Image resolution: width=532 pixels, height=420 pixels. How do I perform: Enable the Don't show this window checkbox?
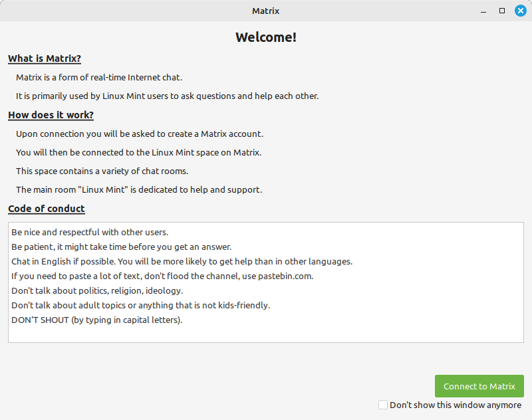(x=383, y=405)
